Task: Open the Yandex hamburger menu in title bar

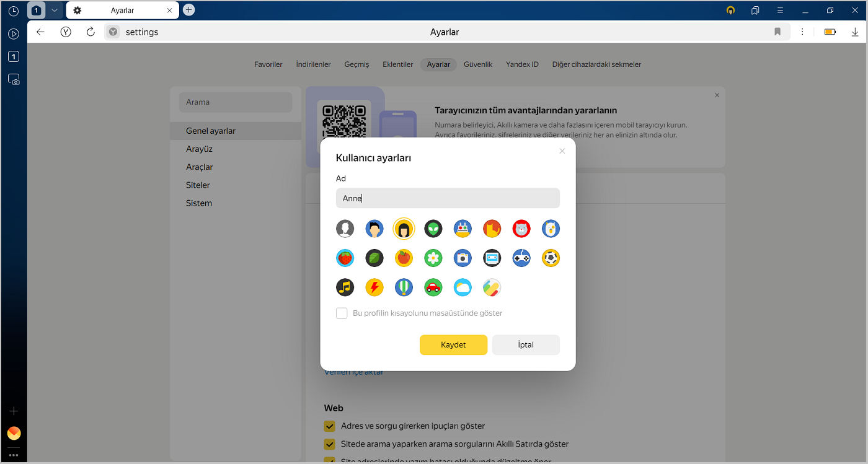Action: point(780,11)
